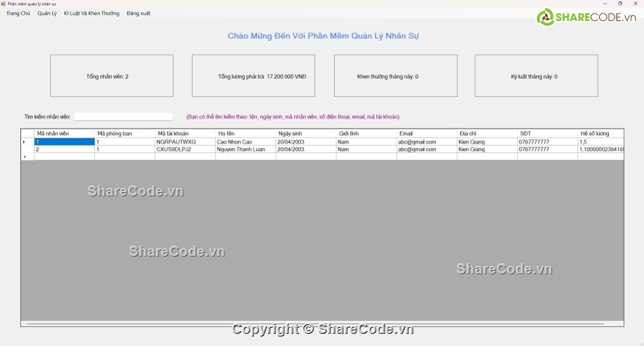Click the Mã phòng ban column header
The width and height of the screenshot is (644, 346).
[125, 133]
